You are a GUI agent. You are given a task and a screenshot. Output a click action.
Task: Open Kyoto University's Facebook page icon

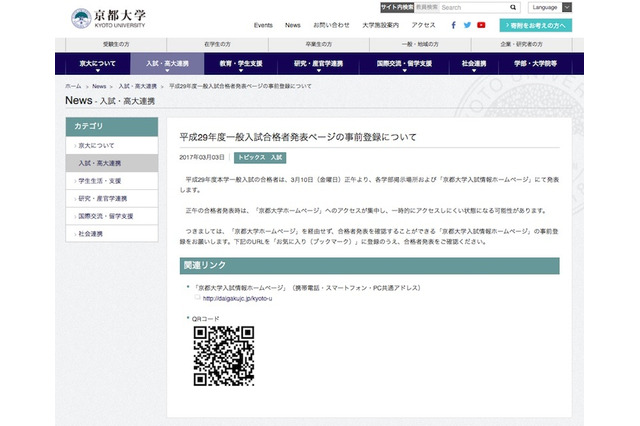(453, 25)
